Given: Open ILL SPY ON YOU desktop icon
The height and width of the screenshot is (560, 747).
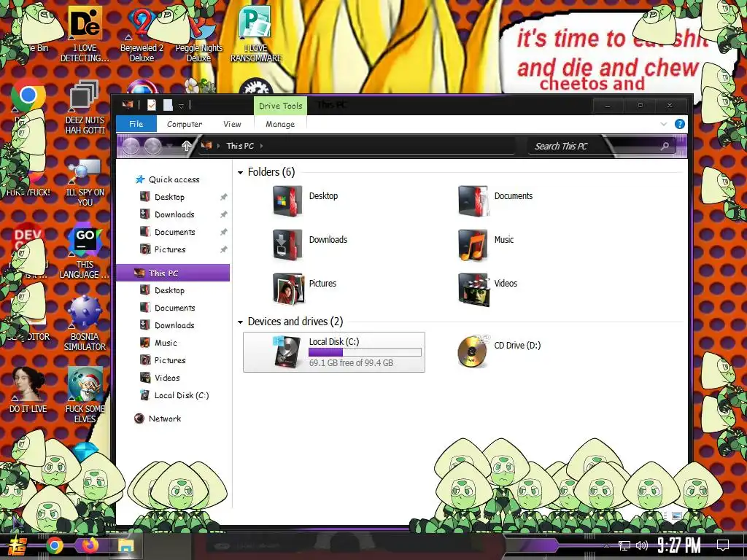Looking at the screenshot, I should [85, 183].
